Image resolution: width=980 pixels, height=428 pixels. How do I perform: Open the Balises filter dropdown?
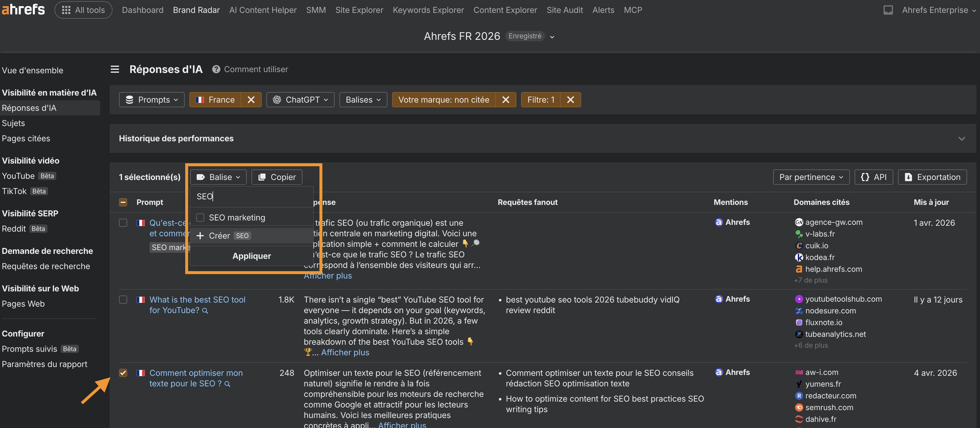(363, 100)
